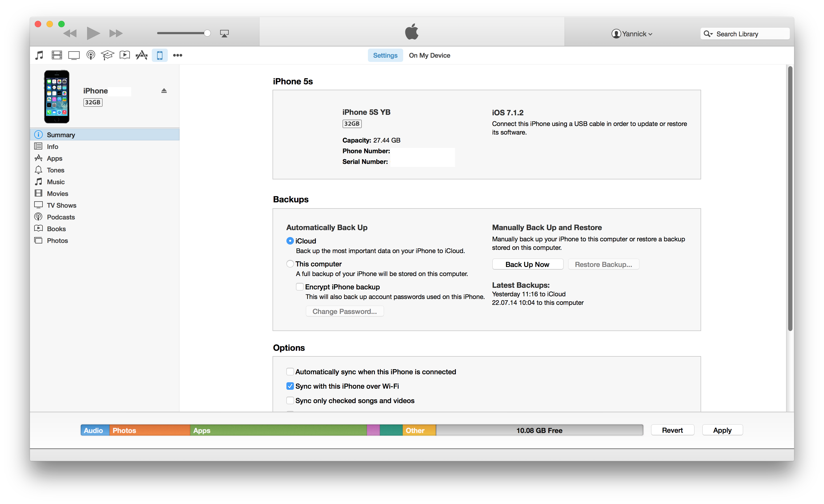Click the vertical scrollbar on the right

point(790,199)
